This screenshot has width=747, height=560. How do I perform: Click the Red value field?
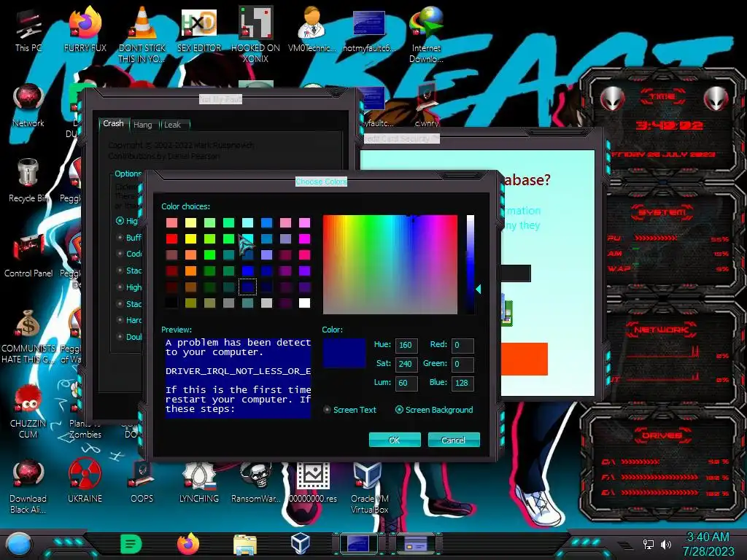(462, 345)
